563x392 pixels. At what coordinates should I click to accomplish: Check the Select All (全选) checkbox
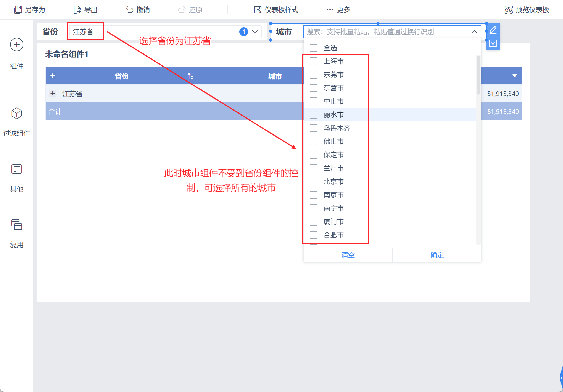[x=314, y=48]
